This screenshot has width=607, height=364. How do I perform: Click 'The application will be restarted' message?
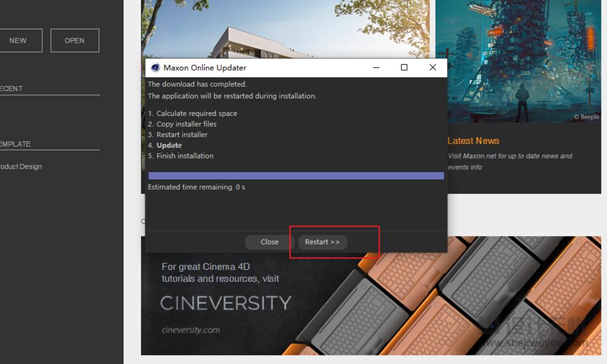click(x=232, y=96)
